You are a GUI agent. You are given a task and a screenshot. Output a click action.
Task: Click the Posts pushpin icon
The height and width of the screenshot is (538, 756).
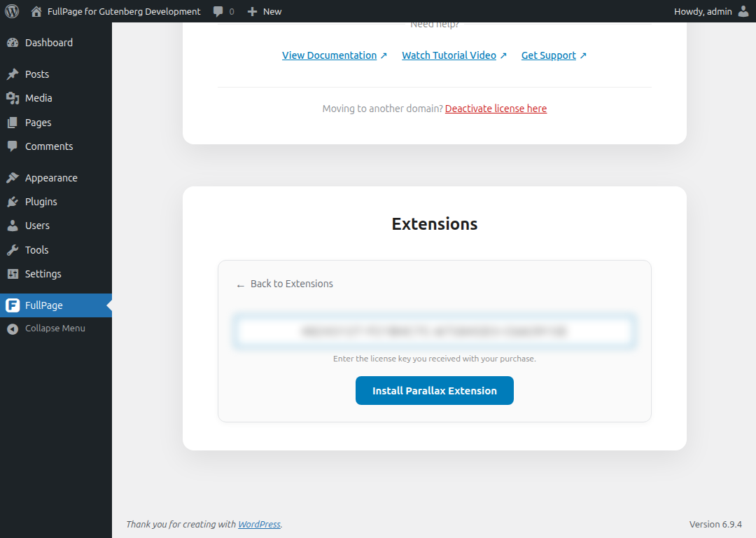pyautogui.click(x=13, y=74)
